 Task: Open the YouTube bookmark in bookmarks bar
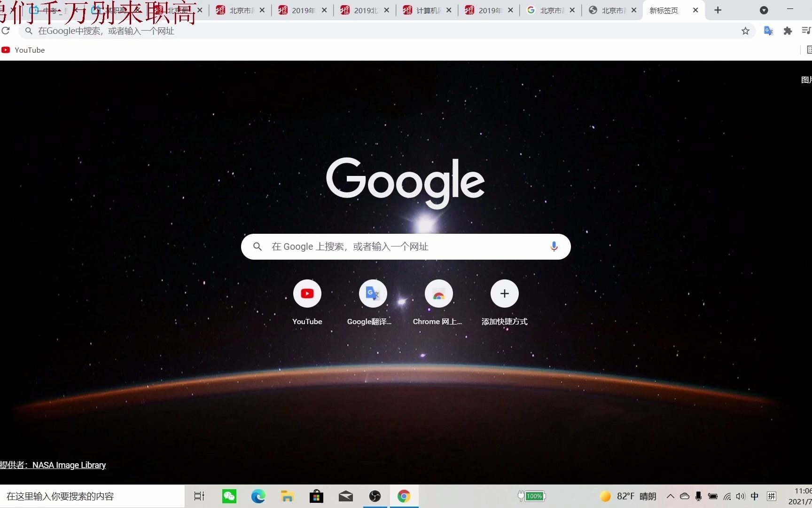pos(23,50)
